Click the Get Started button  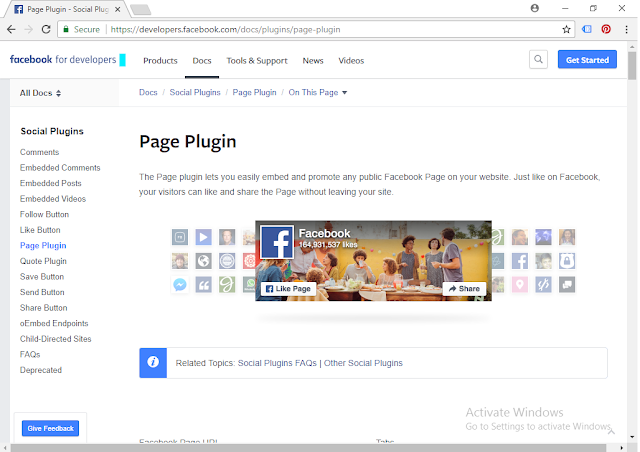tap(587, 60)
